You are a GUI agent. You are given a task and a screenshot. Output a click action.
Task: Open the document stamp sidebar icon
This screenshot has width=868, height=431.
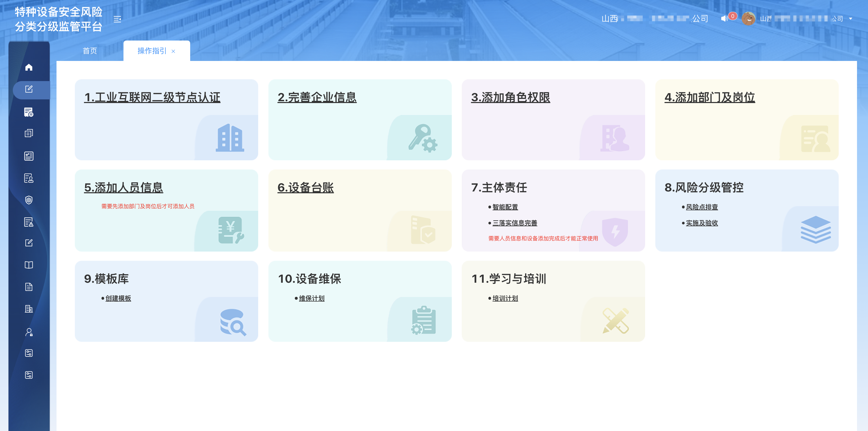point(29,178)
